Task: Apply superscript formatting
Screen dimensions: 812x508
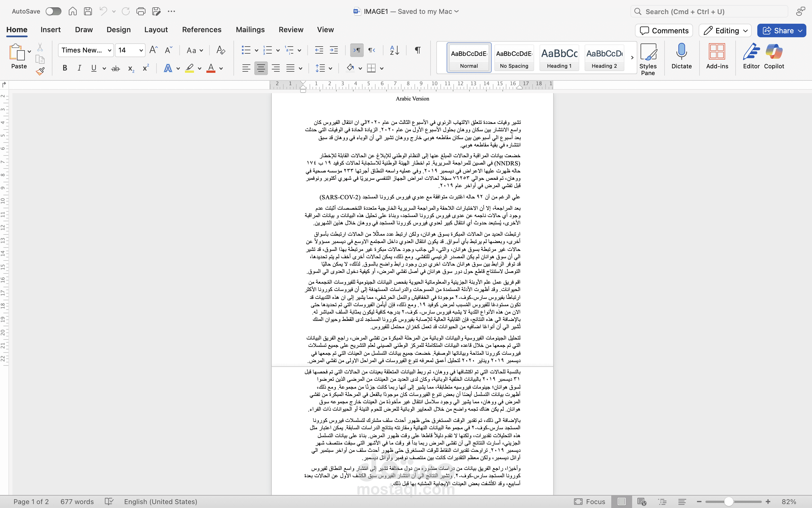Action: click(x=145, y=68)
